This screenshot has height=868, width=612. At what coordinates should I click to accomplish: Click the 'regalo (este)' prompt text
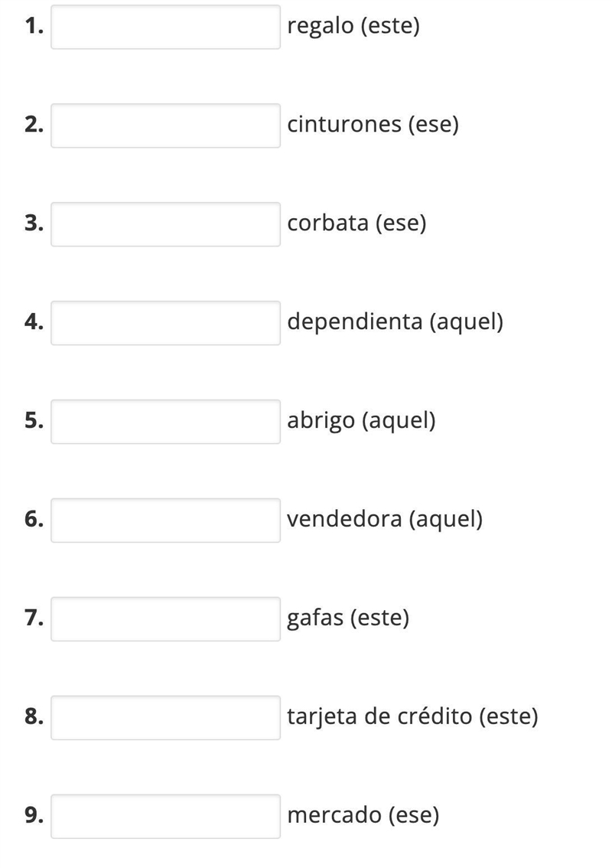click(353, 27)
